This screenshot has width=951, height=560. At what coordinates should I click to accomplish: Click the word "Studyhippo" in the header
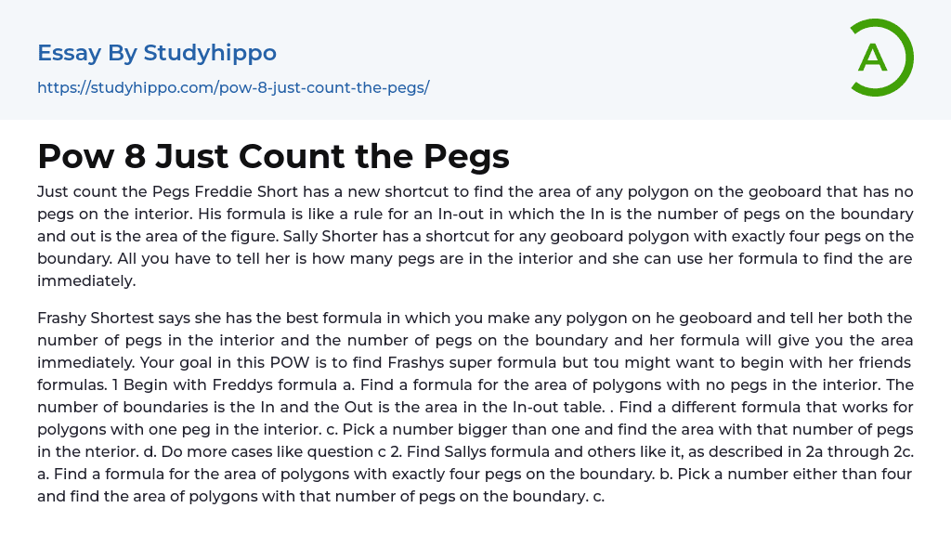(x=210, y=53)
